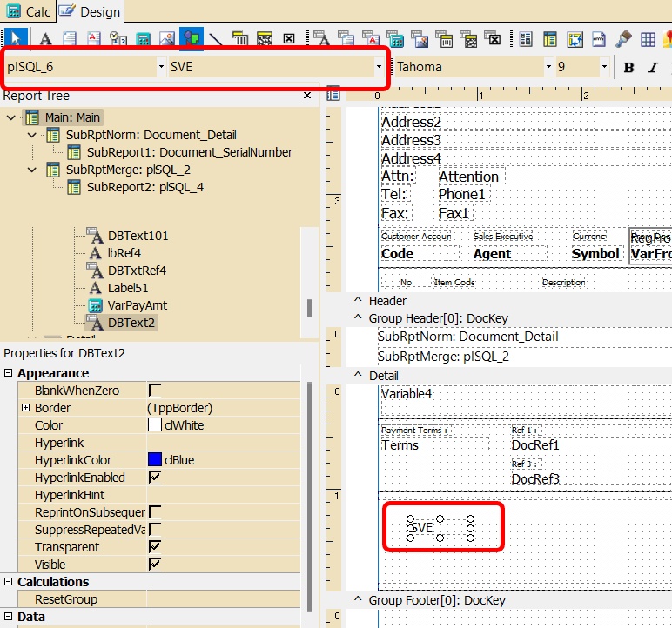Click the paintbrush icon in toolbar

[x=623, y=39]
